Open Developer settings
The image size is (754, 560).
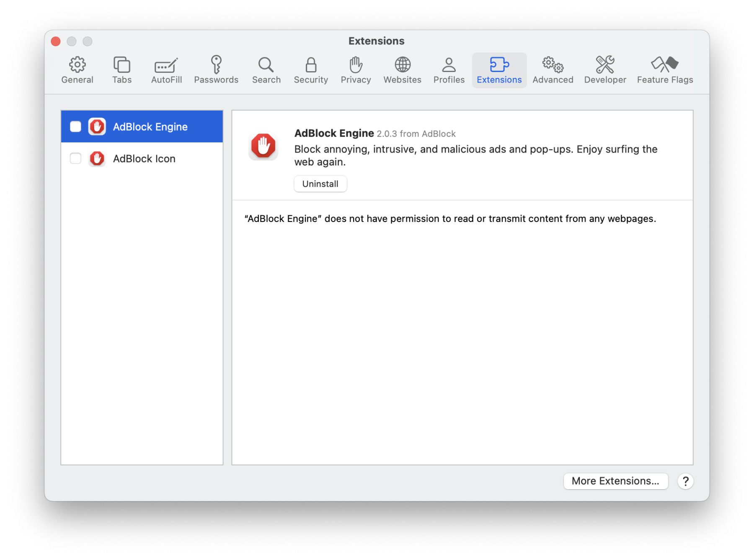604,70
